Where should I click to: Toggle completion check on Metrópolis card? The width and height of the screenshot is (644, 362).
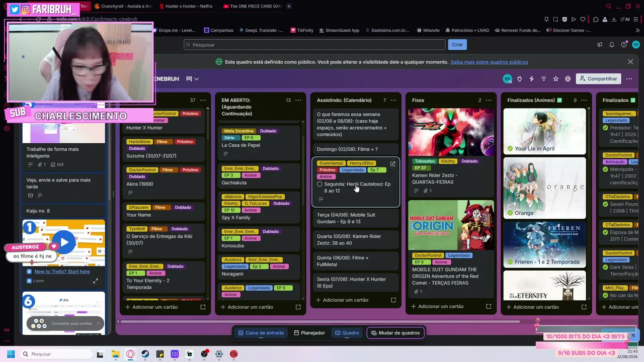coord(606,170)
